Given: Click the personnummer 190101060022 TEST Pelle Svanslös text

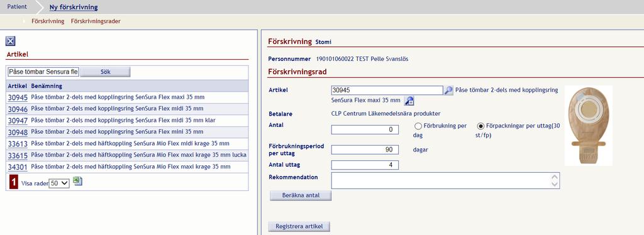Looking at the screenshot, I should (x=362, y=58).
